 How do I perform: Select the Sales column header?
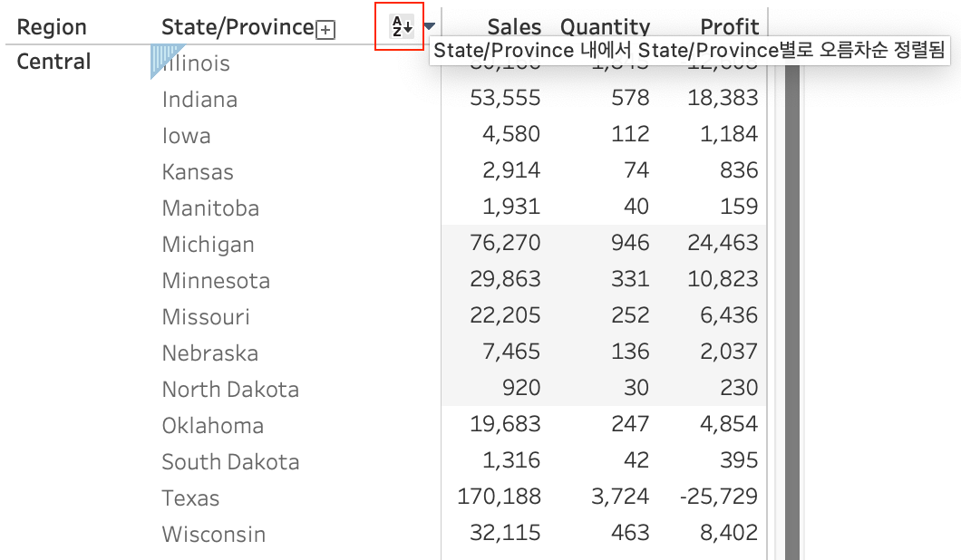point(513,27)
